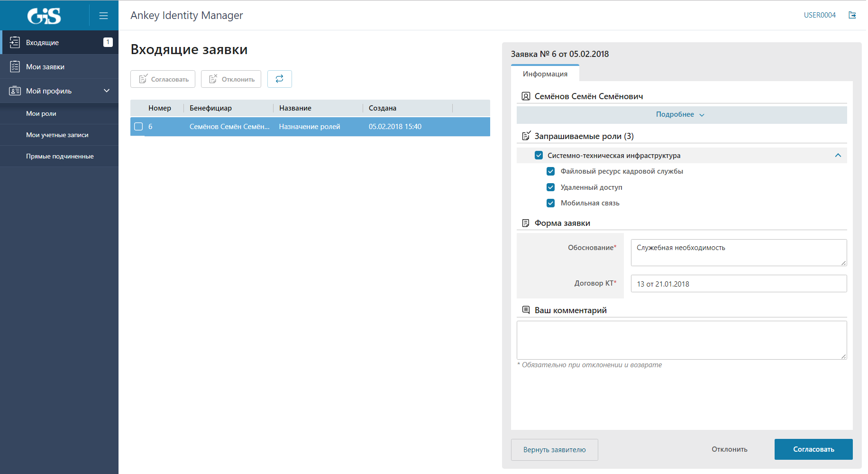The image size is (868, 474).
Task: Click the person icon beside Семёнов Семён Семёнович
Action: (x=526, y=96)
